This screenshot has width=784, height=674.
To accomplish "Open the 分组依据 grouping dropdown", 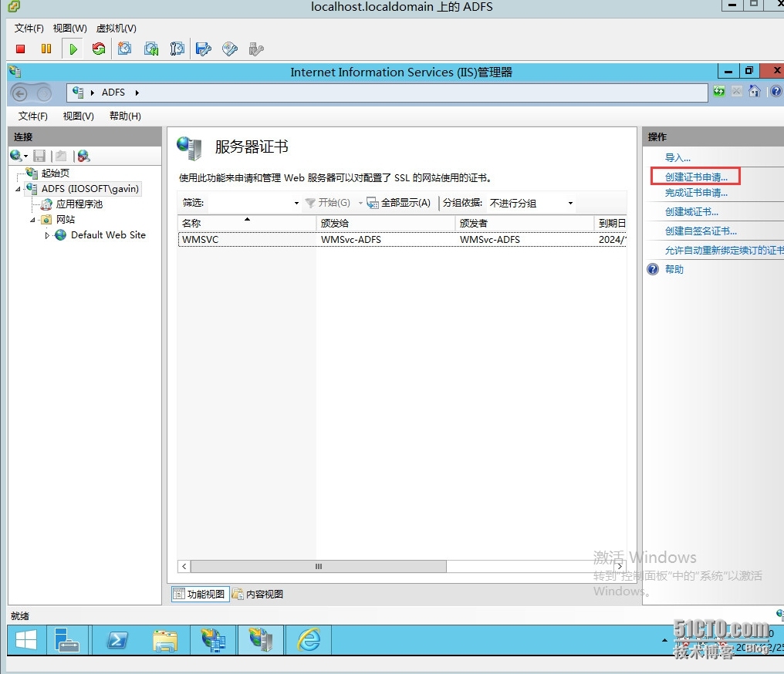I will 570,203.
